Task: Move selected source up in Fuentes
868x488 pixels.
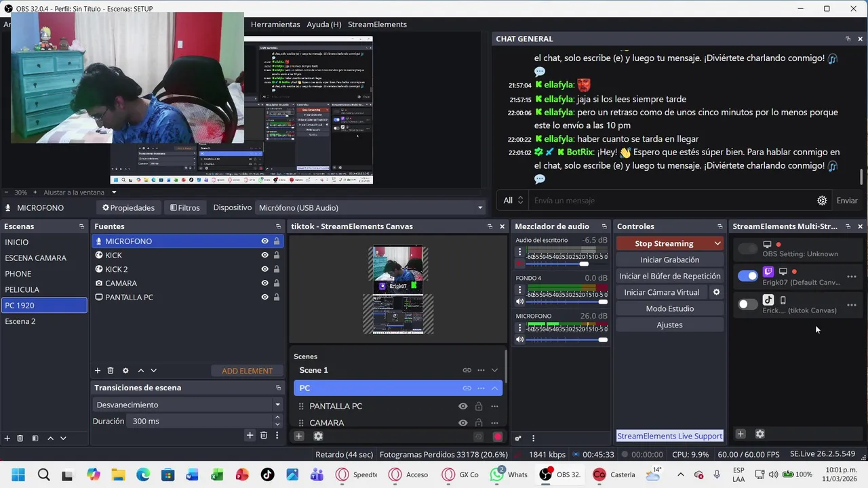Action: [x=140, y=371]
